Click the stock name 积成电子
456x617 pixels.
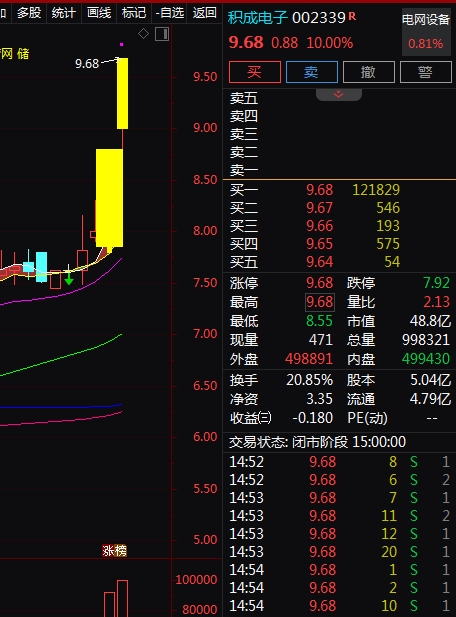[x=258, y=17]
